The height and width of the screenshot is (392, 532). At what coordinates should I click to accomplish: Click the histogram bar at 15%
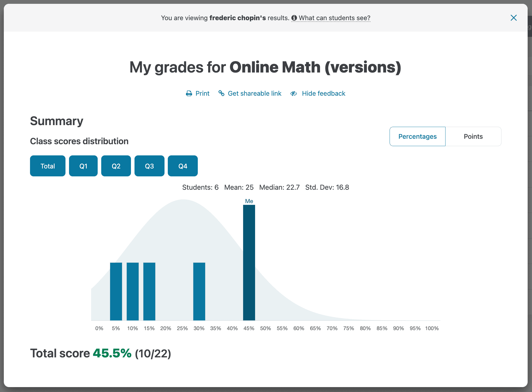point(149,291)
